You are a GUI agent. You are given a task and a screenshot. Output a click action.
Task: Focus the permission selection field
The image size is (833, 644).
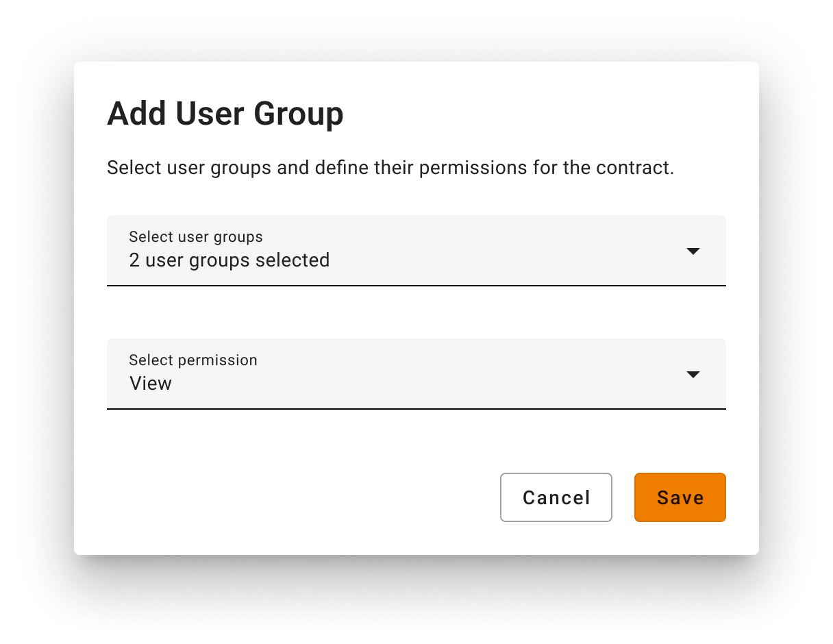tap(416, 373)
